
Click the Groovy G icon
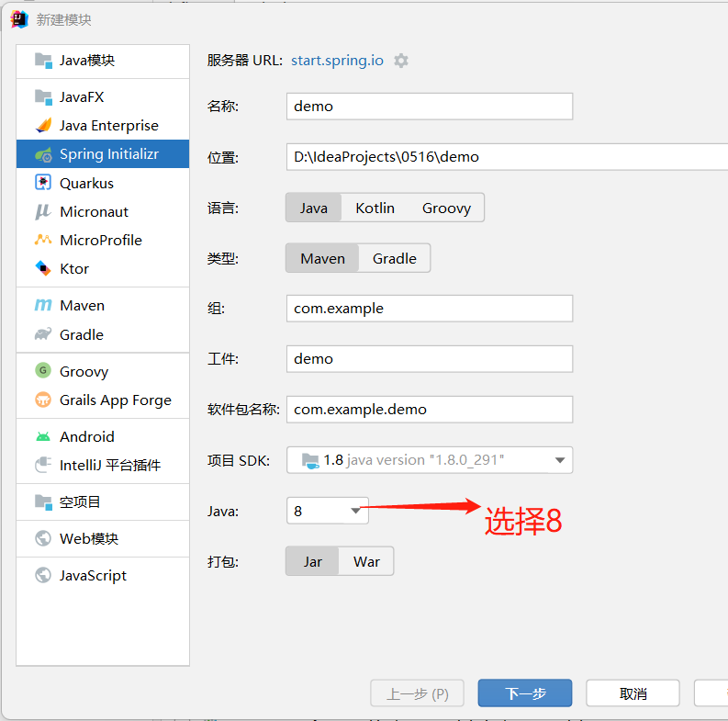coord(43,371)
